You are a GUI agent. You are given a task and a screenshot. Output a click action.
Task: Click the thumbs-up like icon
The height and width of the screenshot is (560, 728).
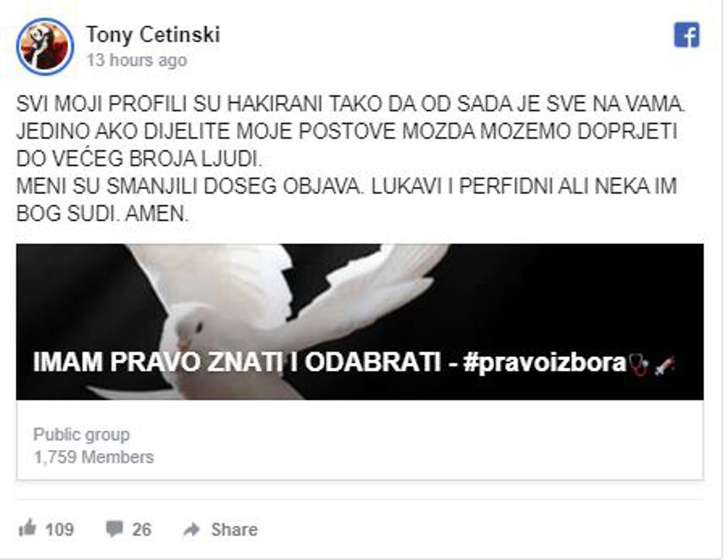[27, 528]
